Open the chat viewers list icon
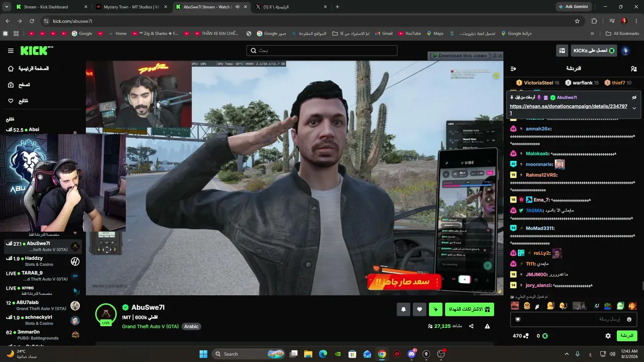 [x=633, y=68]
